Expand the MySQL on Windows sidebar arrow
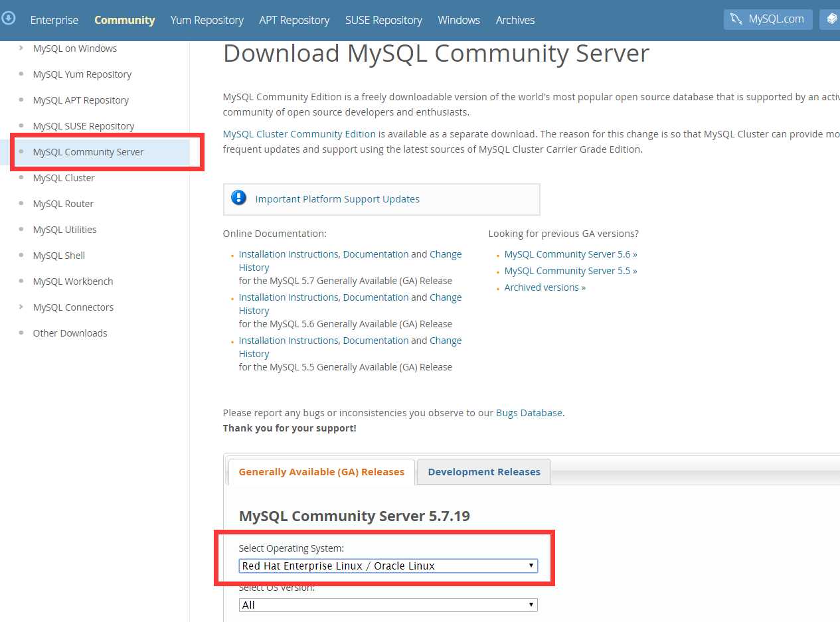840x622 pixels. [x=21, y=48]
